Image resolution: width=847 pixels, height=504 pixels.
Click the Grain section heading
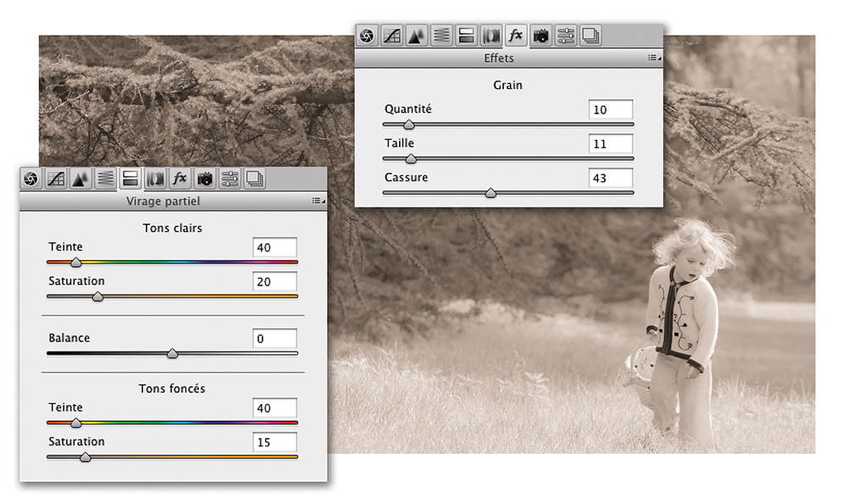[x=507, y=85]
